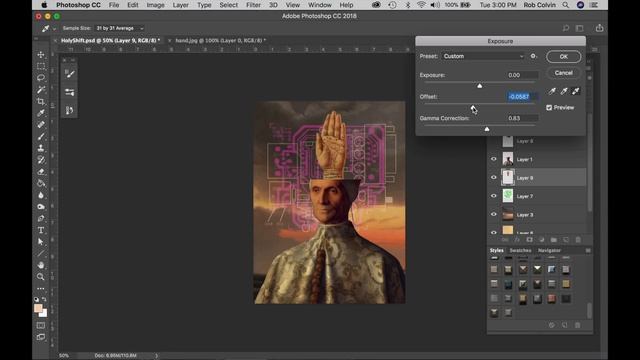Open the Change Screen Mode icon
The height and width of the screenshot is (360, 640).
pyautogui.click(x=41, y=337)
